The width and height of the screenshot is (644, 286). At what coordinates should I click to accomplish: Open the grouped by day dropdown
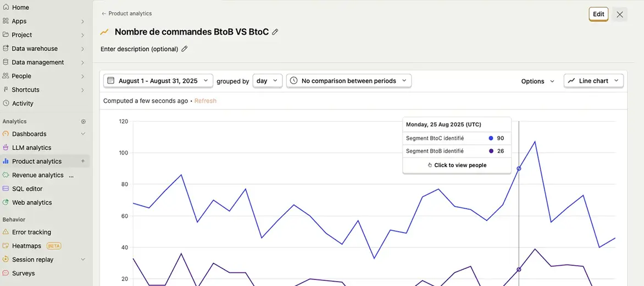click(268, 81)
